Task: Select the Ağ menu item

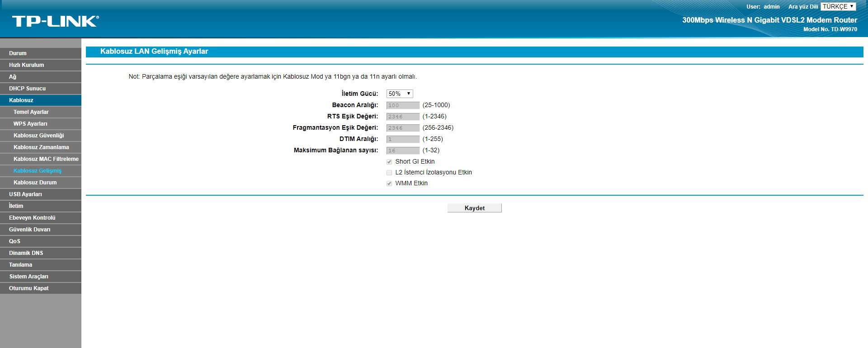Action: pyautogui.click(x=41, y=77)
